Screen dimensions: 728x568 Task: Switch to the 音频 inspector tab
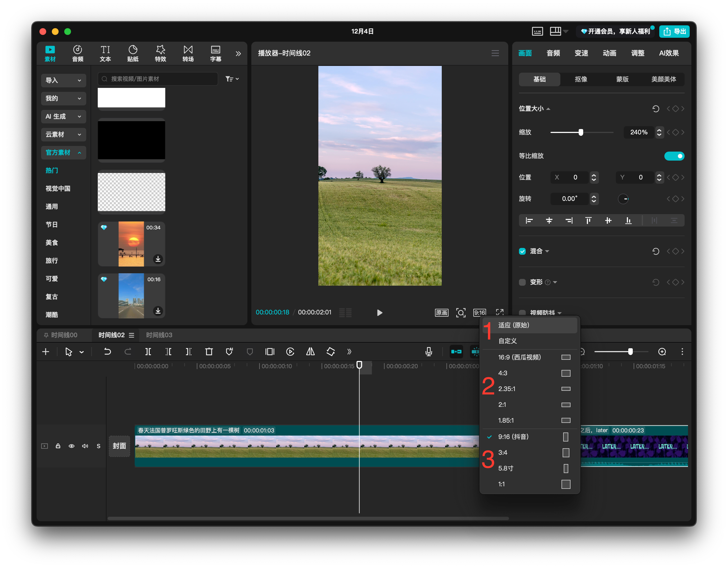click(x=553, y=53)
